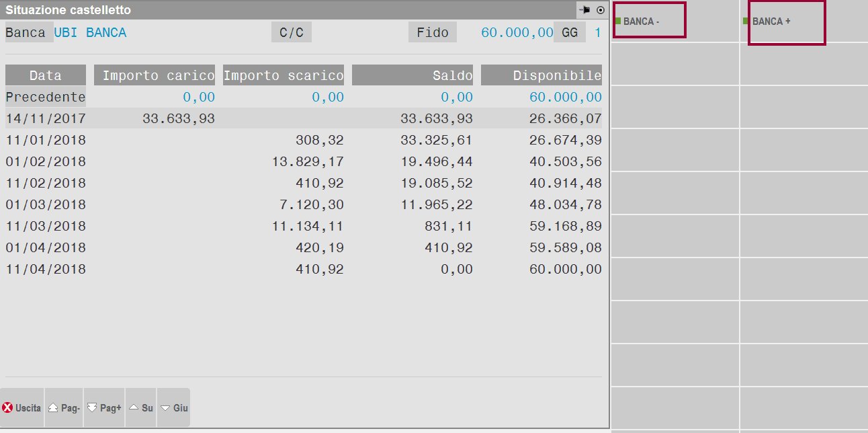This screenshot has width=868, height=433.
Task: Go to next page with Pag+
Action: 104,408
